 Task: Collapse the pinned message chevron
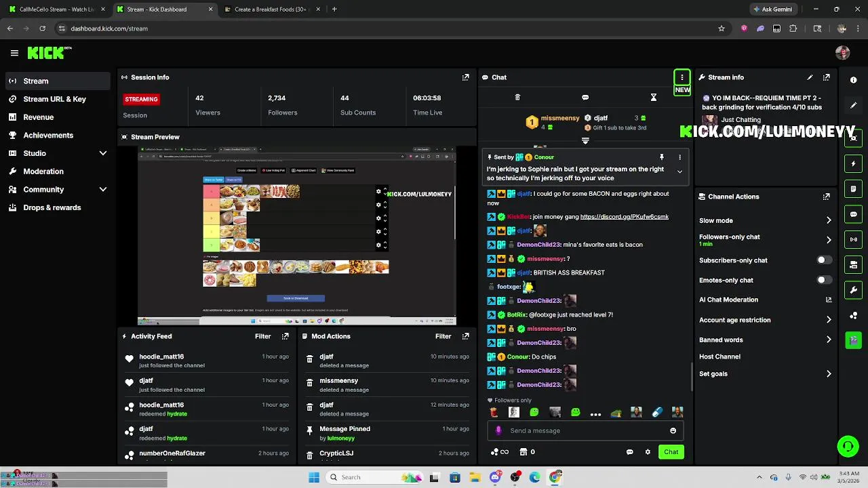click(679, 171)
